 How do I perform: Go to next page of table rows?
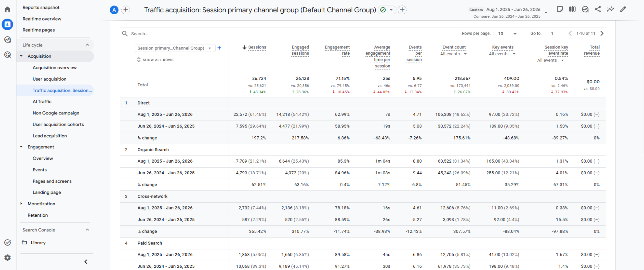pos(602,33)
